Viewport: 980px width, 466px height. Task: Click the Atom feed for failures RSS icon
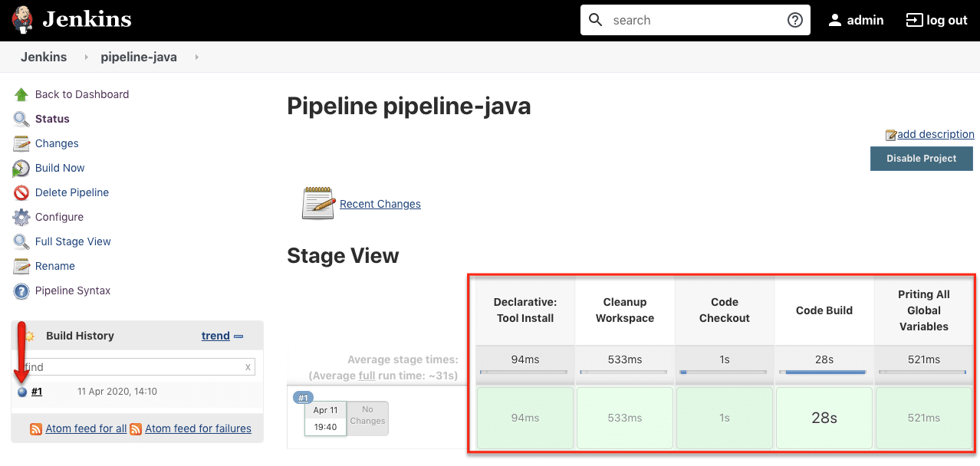[x=136, y=428]
